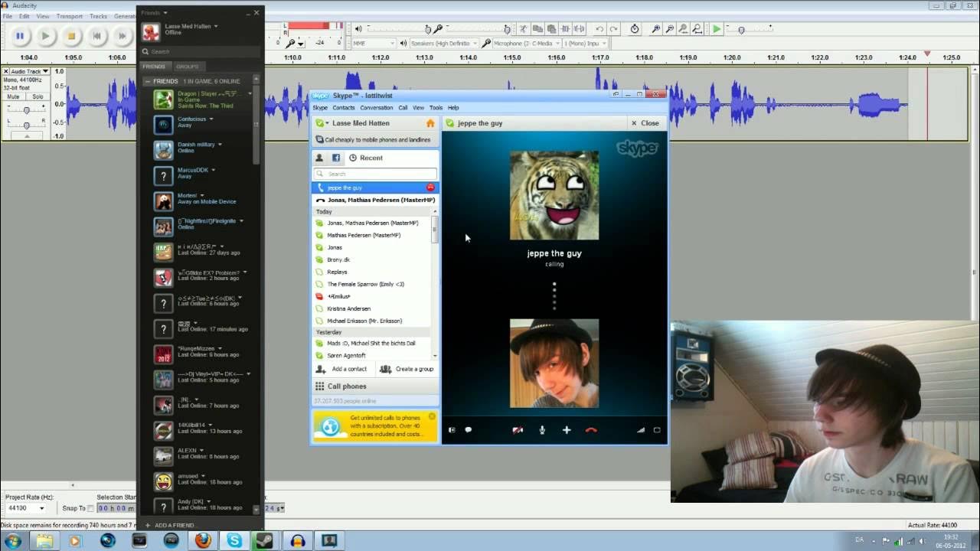Click the Skype Home icon
The width and height of the screenshot is (980, 551).
430,123
